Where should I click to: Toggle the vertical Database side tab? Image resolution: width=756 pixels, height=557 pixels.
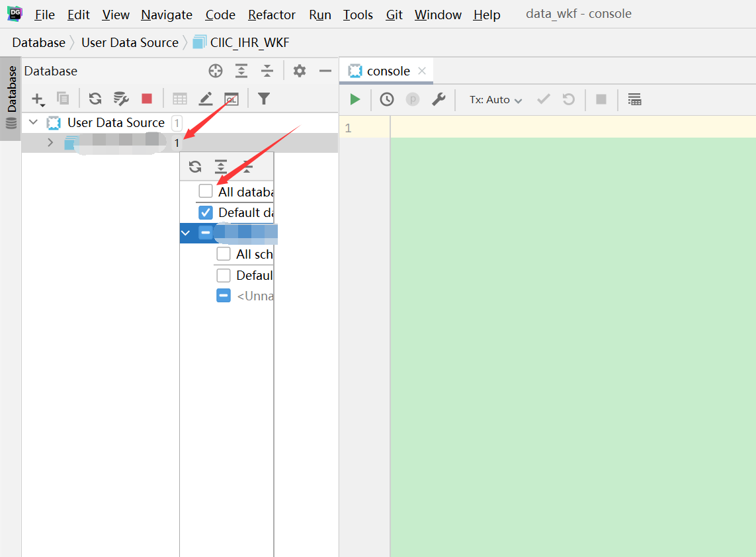point(11,98)
